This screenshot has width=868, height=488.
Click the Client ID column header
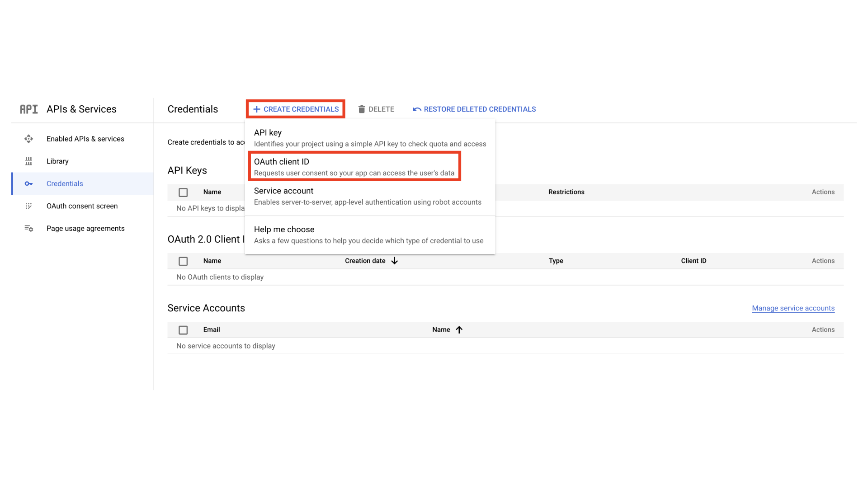(x=693, y=261)
